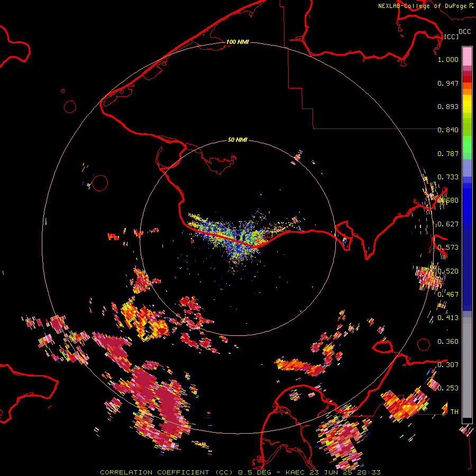
Task: Click the TH threshold label
Action: (x=454, y=412)
